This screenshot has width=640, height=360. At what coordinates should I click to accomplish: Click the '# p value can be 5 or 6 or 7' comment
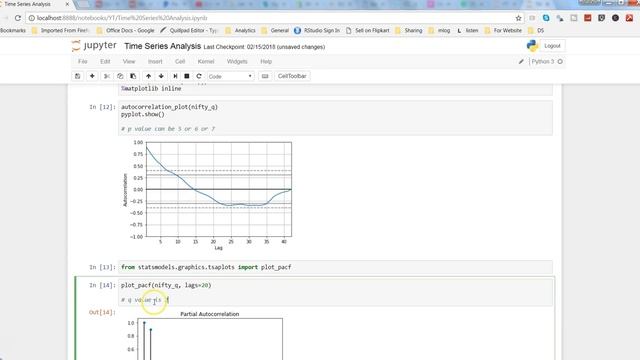point(168,129)
